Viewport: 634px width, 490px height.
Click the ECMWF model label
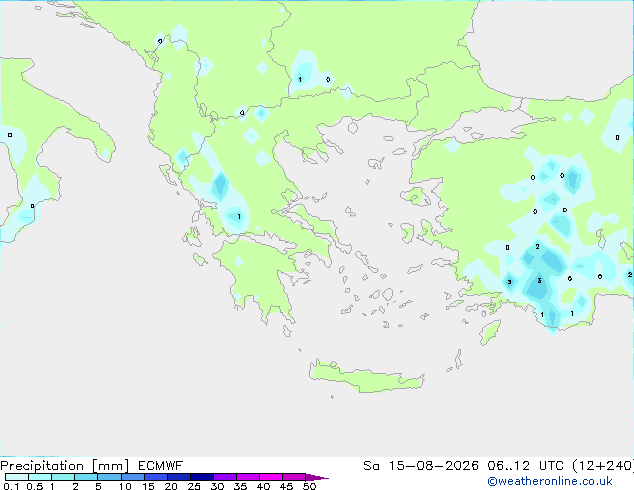tap(161, 466)
